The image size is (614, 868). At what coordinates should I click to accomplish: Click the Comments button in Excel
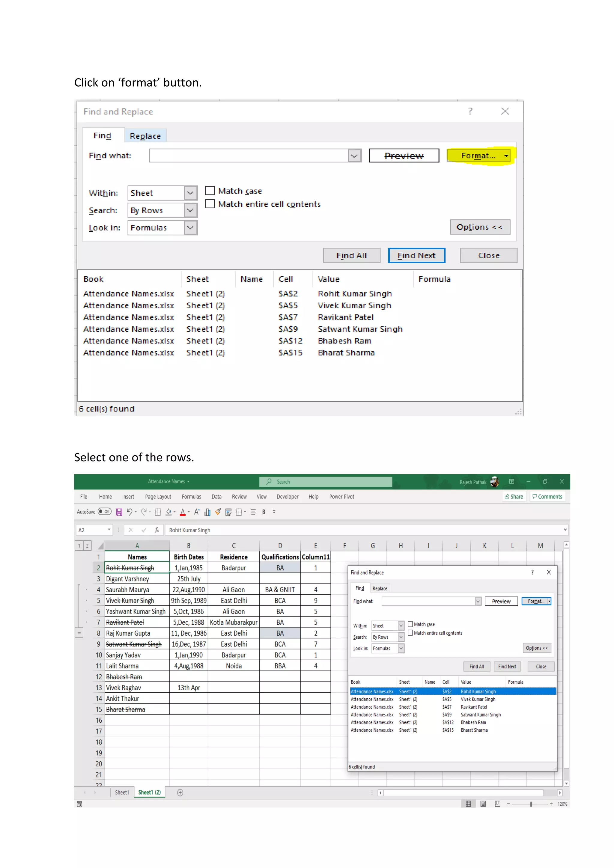point(547,497)
